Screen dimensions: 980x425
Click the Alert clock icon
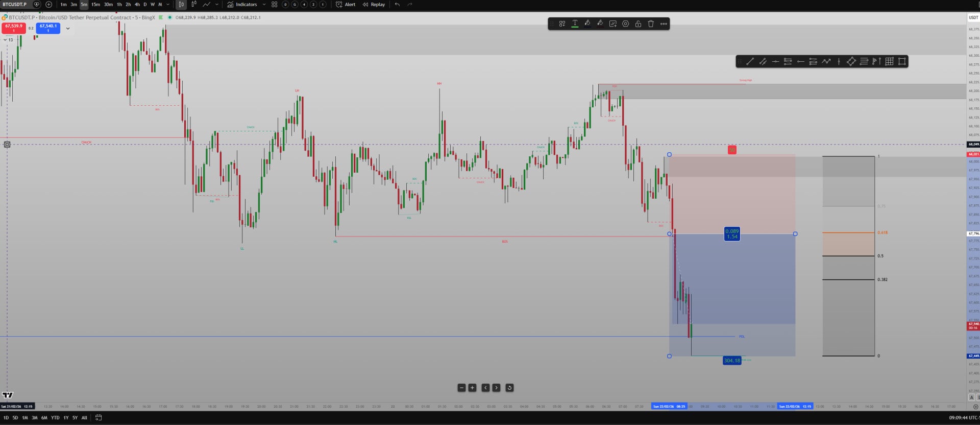[339, 5]
